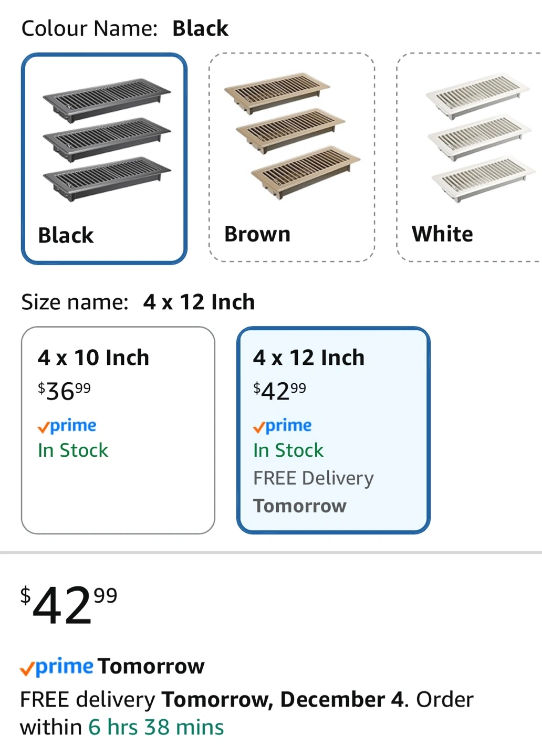This screenshot has height=756, width=542.
Task: Click the large $42.99 main price
Action: point(69,605)
